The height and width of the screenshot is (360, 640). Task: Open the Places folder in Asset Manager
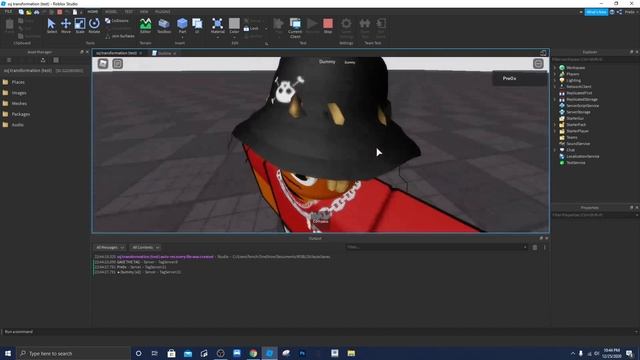[14, 82]
